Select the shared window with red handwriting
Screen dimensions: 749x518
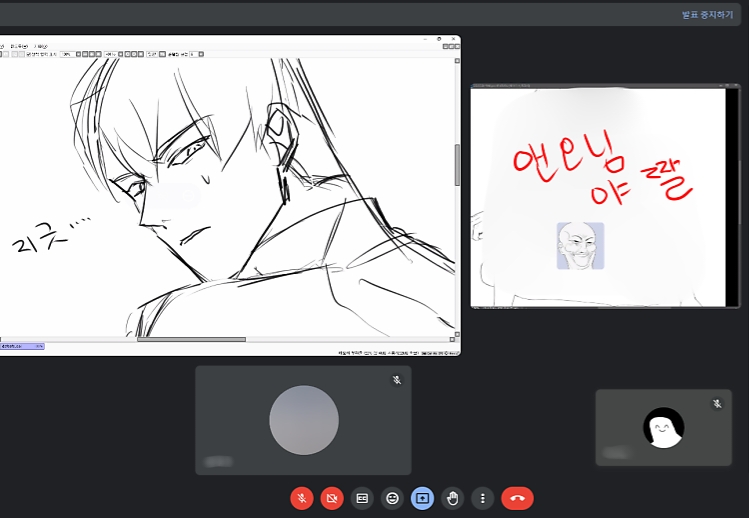pos(598,196)
